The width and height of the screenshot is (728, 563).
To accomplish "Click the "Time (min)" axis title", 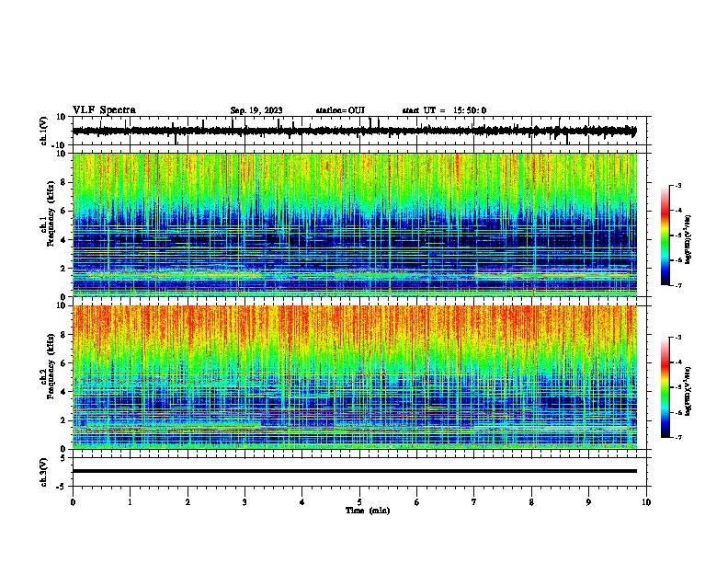I will pos(368,511).
